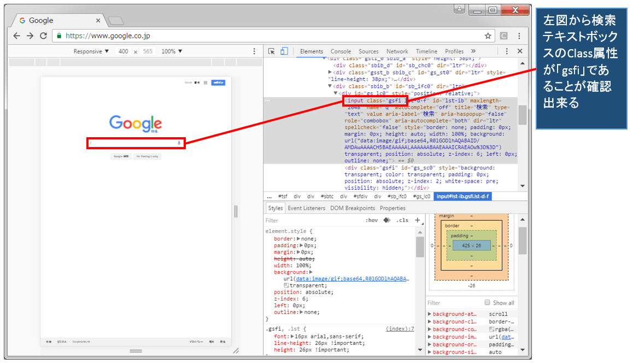Show more DevTools tabs chevron
This screenshot has width=633, height=364.
[473, 51]
